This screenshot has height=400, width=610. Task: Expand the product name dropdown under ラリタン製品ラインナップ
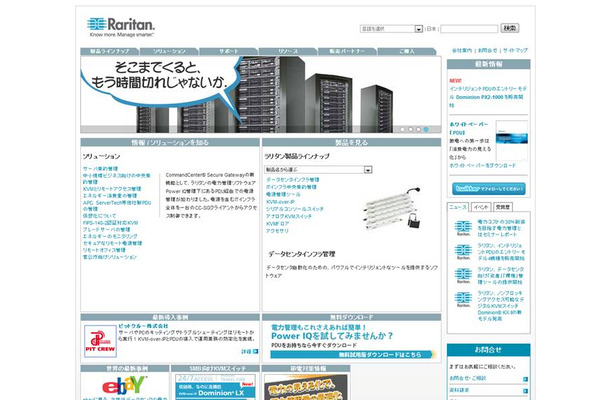click(318, 170)
